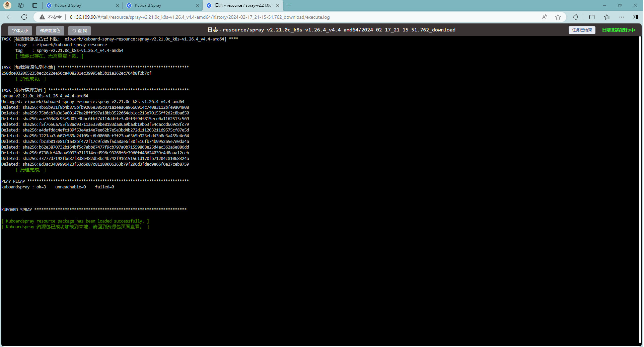This screenshot has width=644, height=347.
Task: Close the active 日志 resource log tab
Action: (x=278, y=5)
